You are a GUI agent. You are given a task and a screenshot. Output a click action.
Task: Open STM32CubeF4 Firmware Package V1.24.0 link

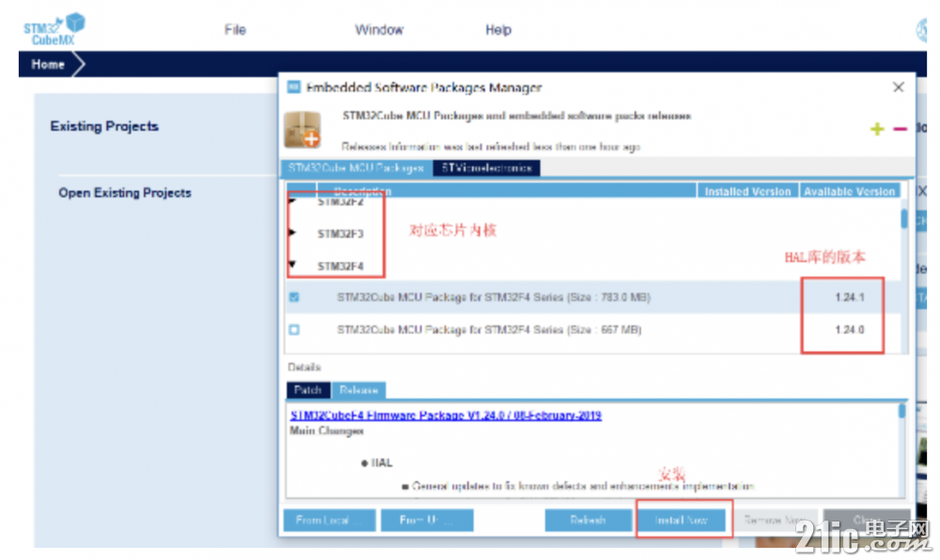(x=446, y=415)
